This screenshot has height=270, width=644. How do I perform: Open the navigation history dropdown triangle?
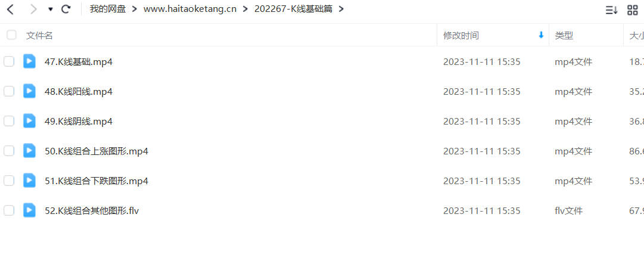pyautogui.click(x=51, y=9)
